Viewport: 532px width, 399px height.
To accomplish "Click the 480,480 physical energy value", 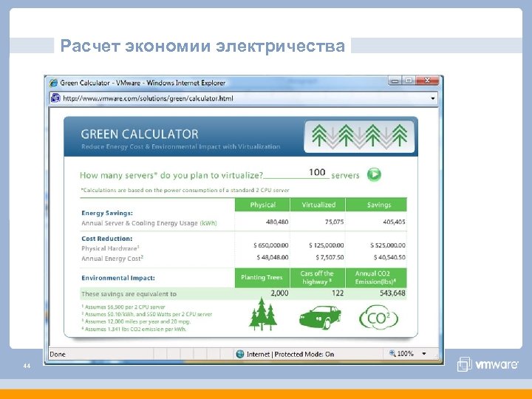I will click(277, 222).
